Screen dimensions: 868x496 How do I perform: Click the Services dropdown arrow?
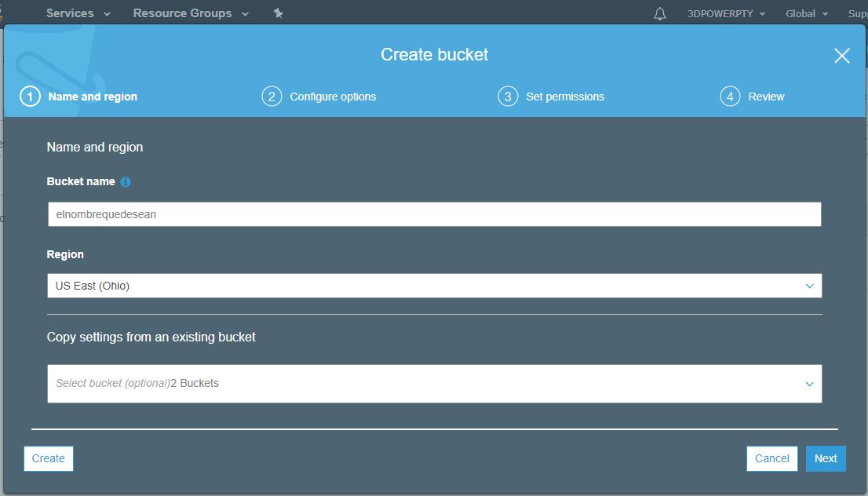tap(107, 14)
